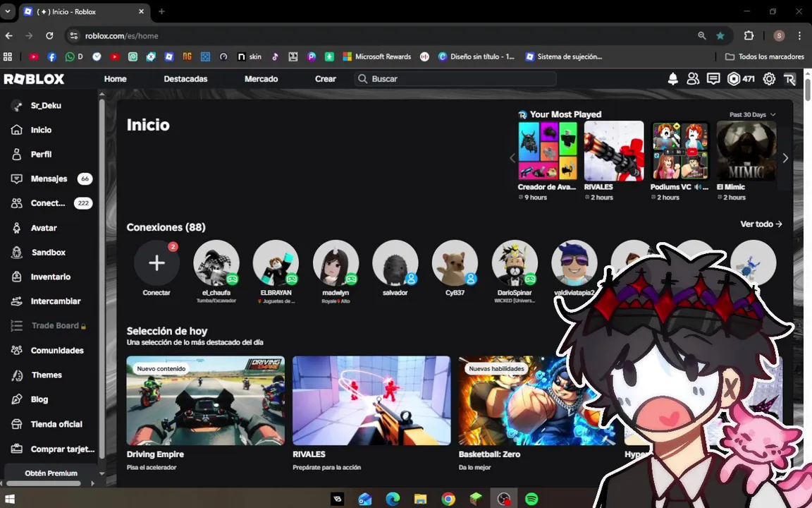
Task: Open the Facebook bookmark icon
Action: (x=51, y=56)
